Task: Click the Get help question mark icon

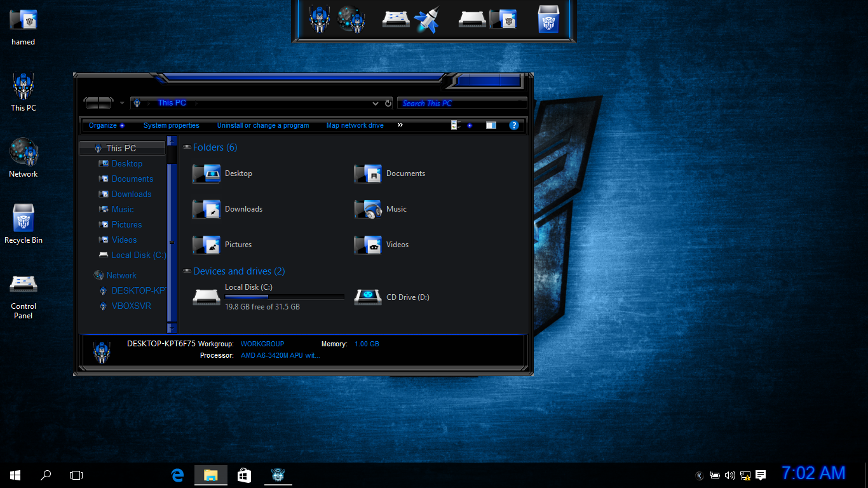Action: point(514,126)
